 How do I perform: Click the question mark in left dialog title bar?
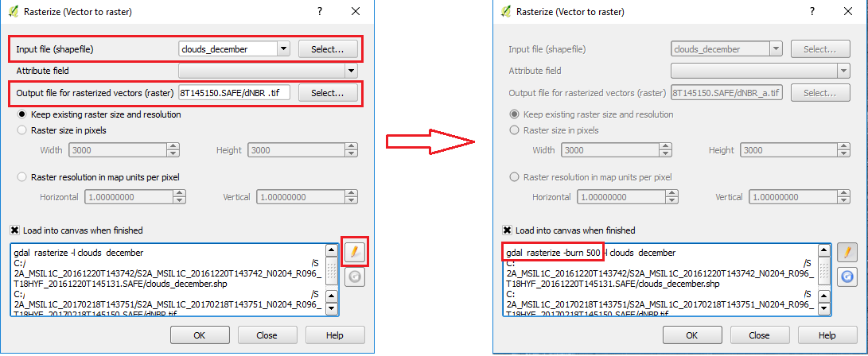(320, 11)
